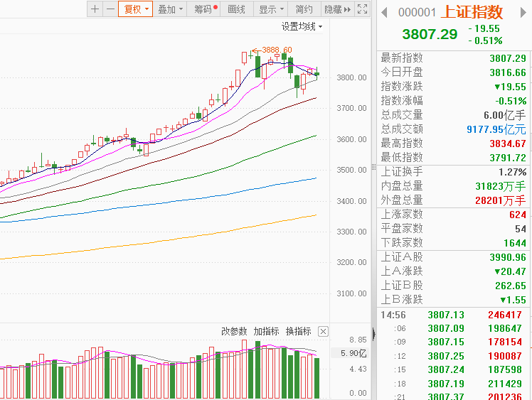532x400 pixels.
Task: Click 加指标 to add an indicator
Action: tap(266, 332)
